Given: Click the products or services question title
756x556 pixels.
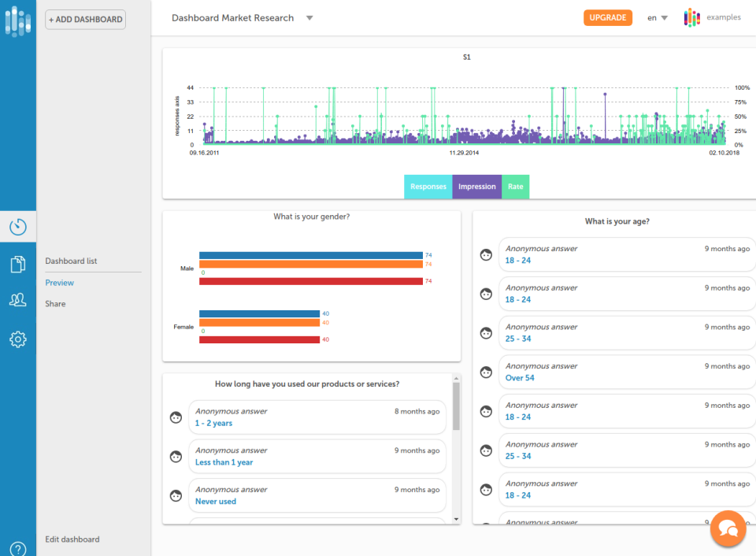Looking at the screenshot, I should pyautogui.click(x=307, y=384).
